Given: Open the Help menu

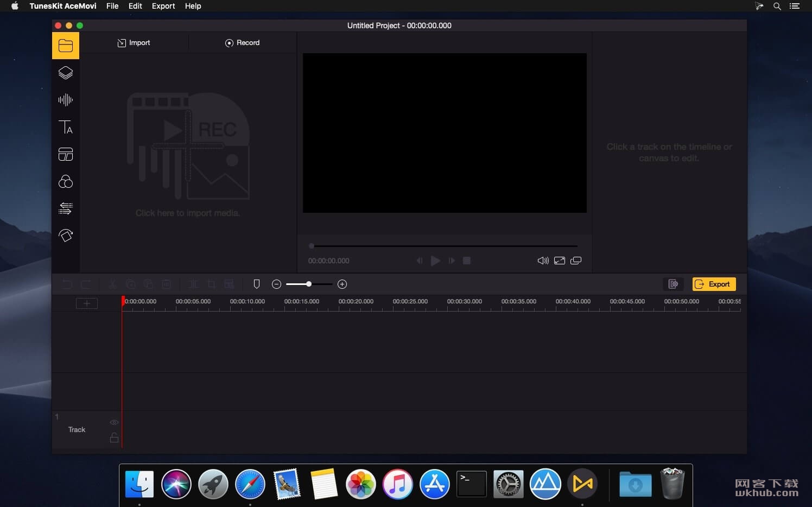Looking at the screenshot, I should (193, 6).
